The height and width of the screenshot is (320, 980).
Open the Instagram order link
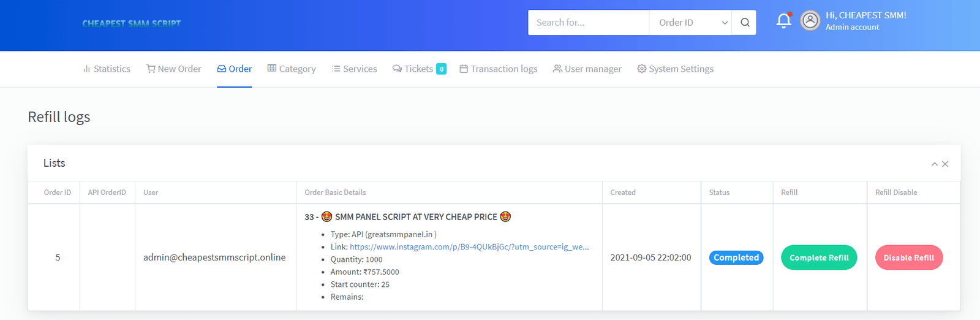point(469,247)
